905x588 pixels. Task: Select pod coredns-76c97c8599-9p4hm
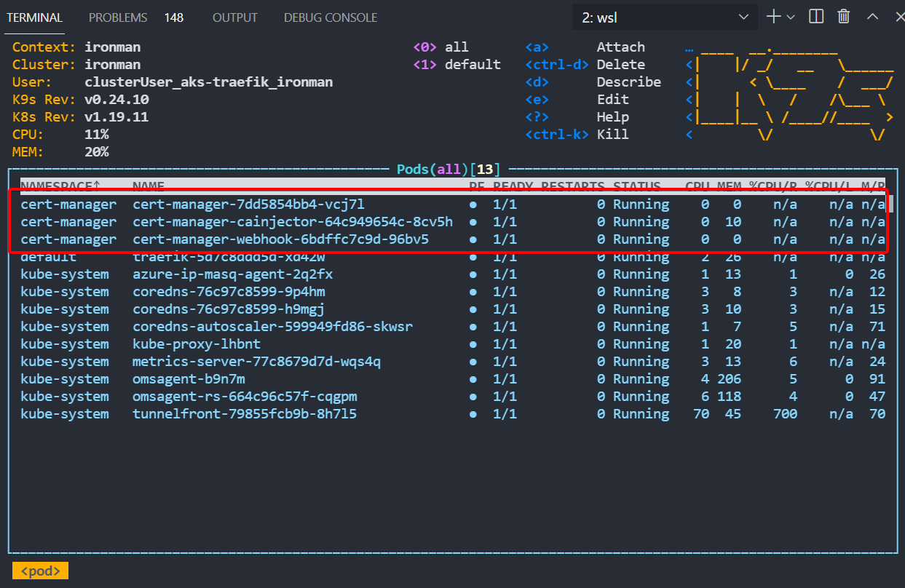(453, 292)
